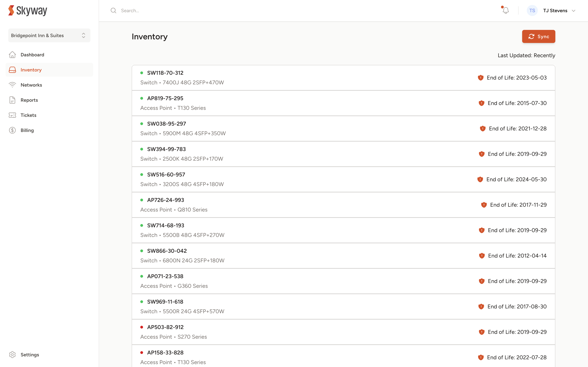Click the notification bell icon
This screenshot has height=367, width=588.
[x=506, y=11]
